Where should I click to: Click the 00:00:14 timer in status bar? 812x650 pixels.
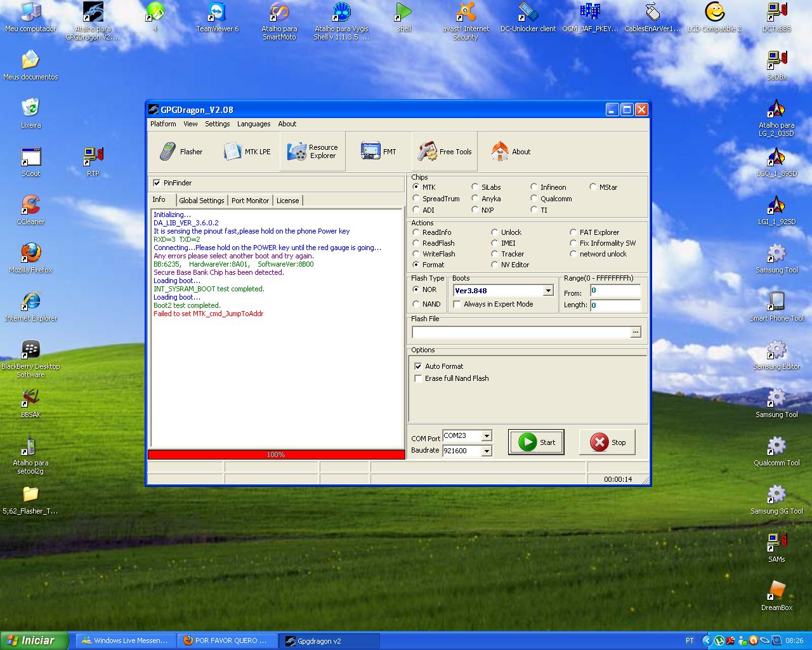[618, 479]
